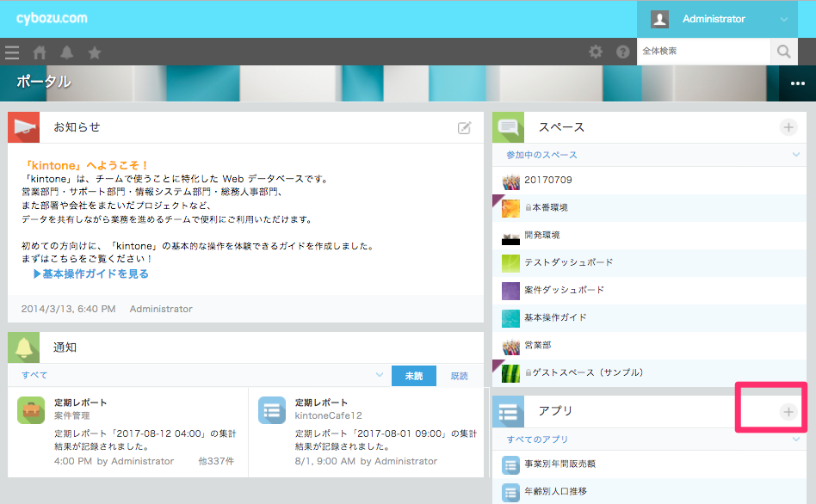Open the ゲストスペース（サンプル）link

588,373
